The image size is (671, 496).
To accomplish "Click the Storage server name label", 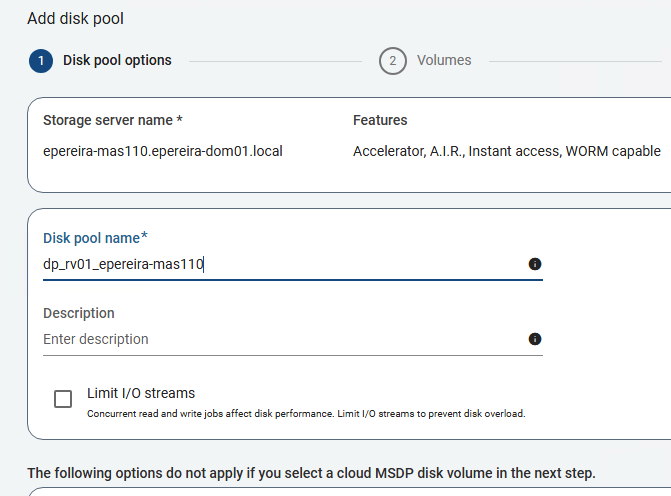I will tap(113, 120).
